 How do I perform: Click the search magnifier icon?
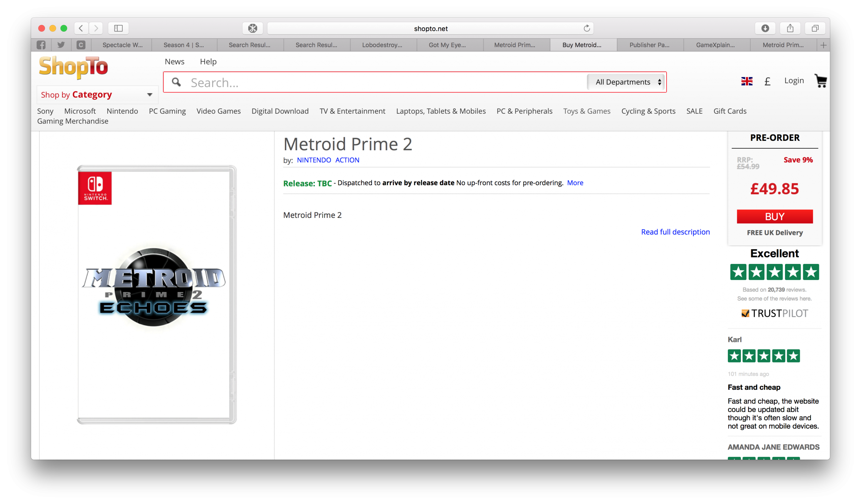point(176,82)
